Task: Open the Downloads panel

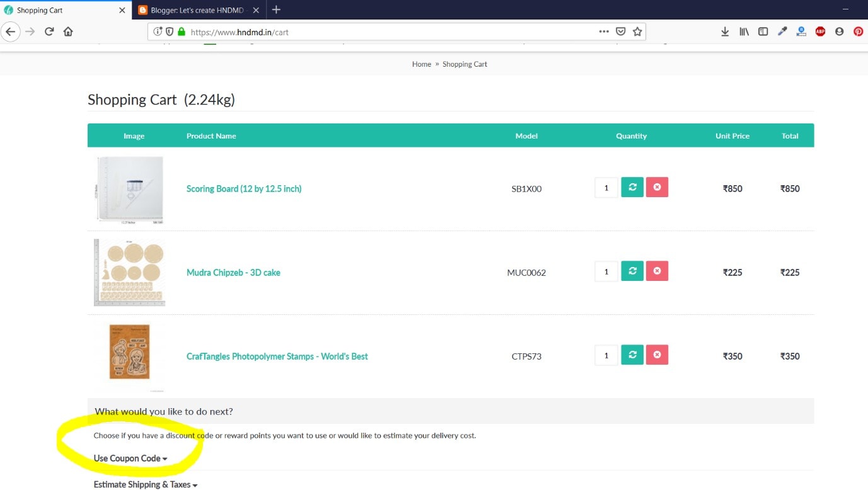Action: (x=725, y=31)
